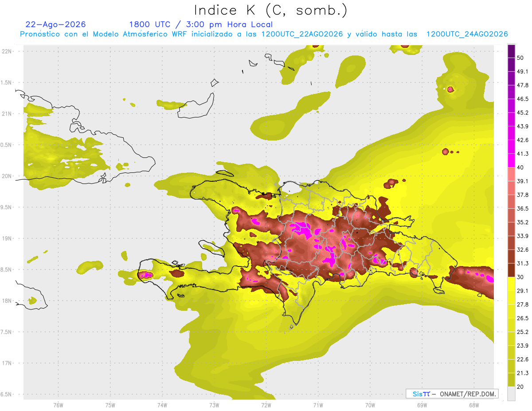Select the date text "22-Ago-2026"
This screenshot has height=411, width=532.
56,24
